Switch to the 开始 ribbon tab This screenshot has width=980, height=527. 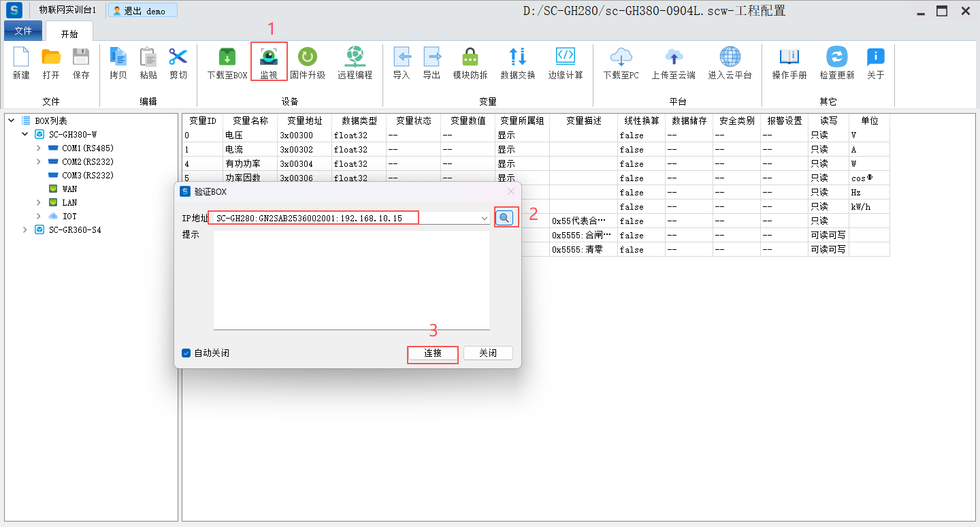click(69, 33)
